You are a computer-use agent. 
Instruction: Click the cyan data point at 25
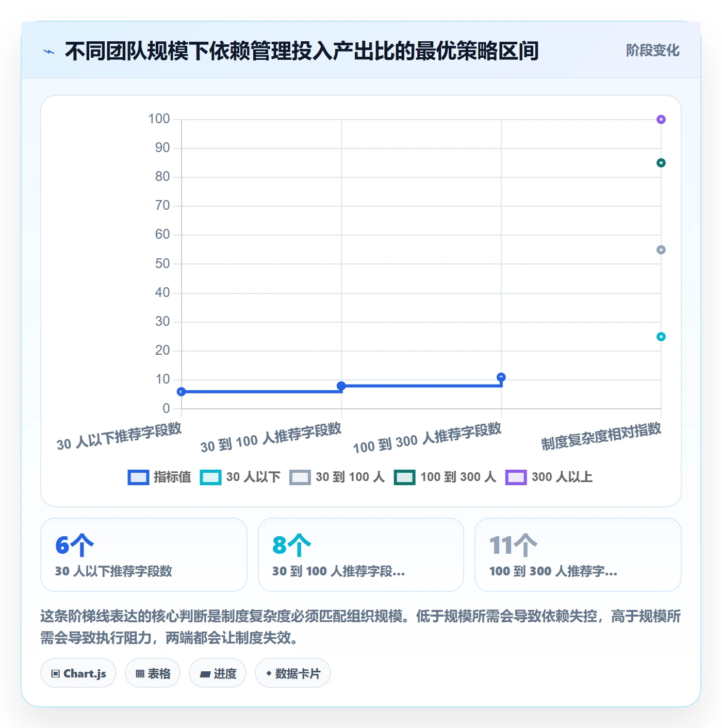point(661,337)
